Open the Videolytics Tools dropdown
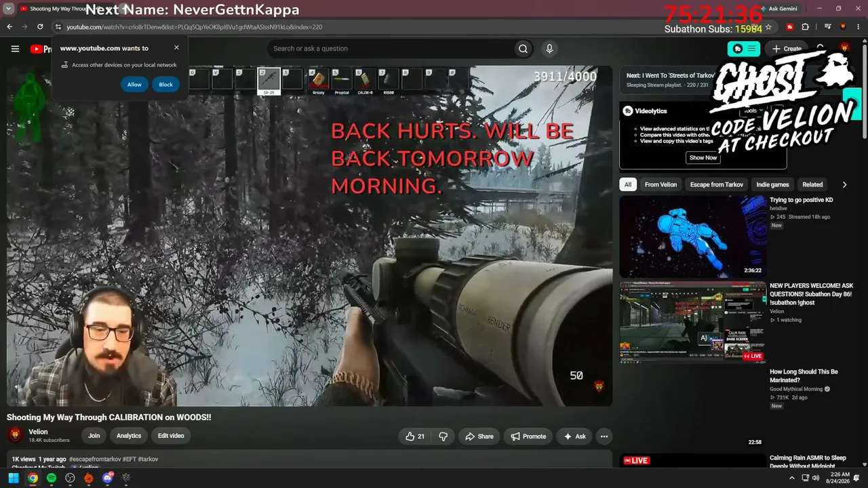 [752, 110]
